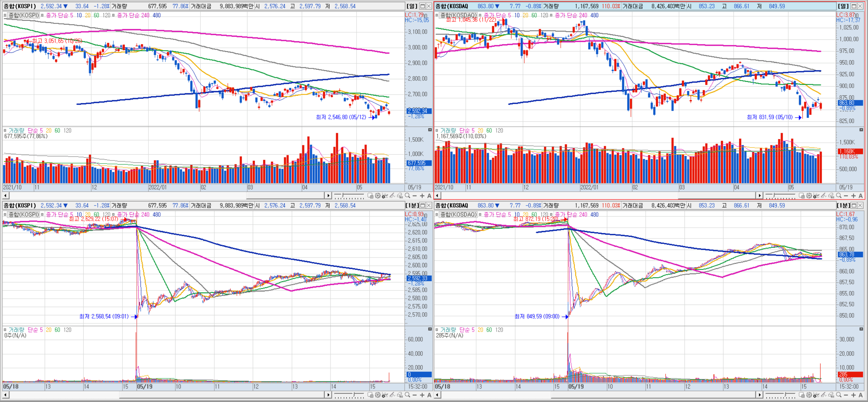
Task: Click the eraser icon in KOSPI 1-minute chart toolbar
Action: [400, 395]
